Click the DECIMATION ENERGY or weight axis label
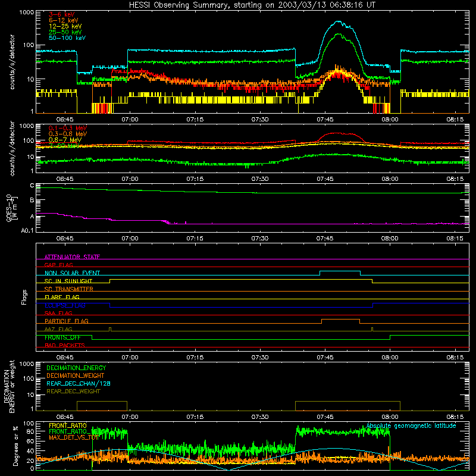This screenshot has height=476, width=476. click(x=9, y=386)
